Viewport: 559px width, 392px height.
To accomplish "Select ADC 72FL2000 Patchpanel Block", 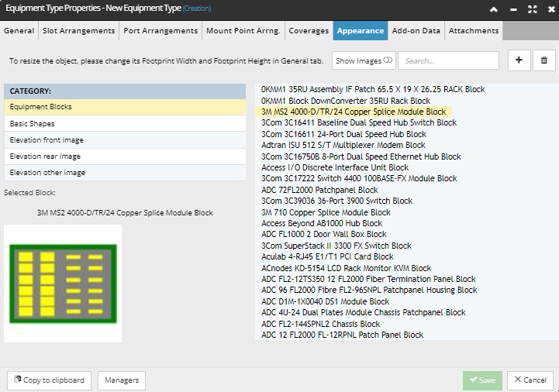I will pos(319,191).
